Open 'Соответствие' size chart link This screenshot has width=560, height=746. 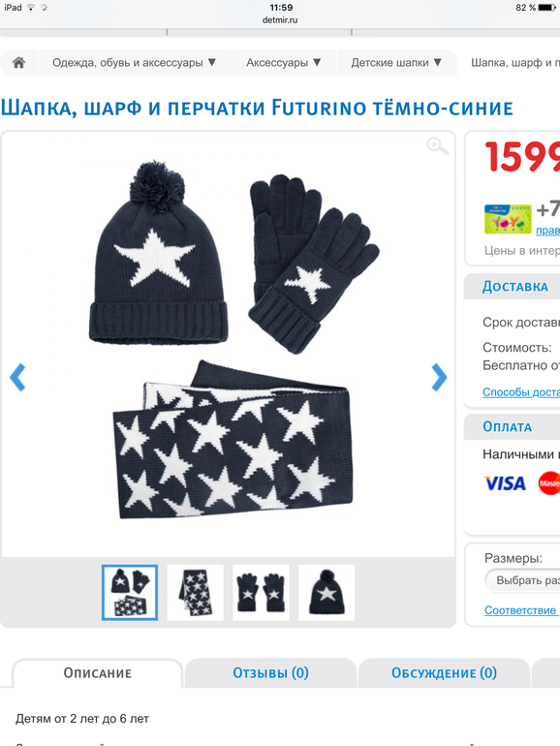pyautogui.click(x=520, y=610)
